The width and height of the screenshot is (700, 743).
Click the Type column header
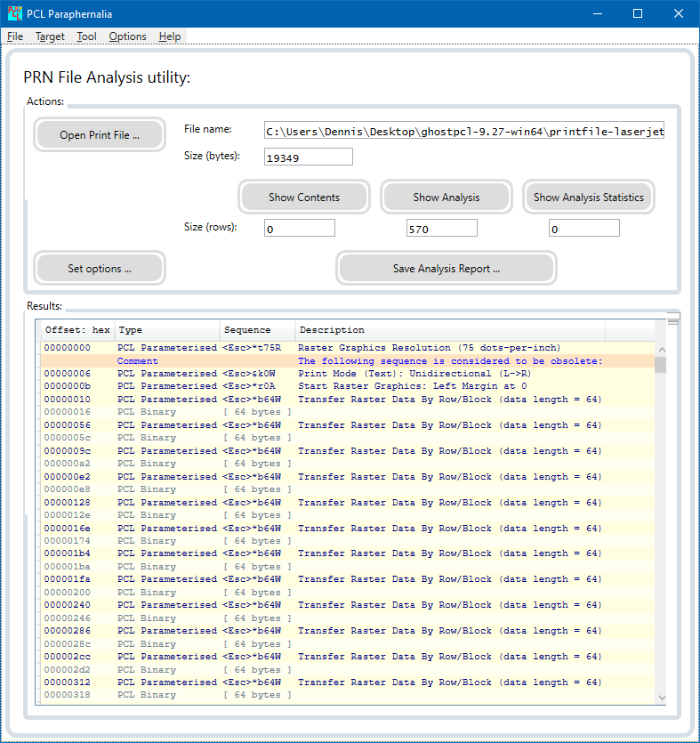[x=166, y=330]
